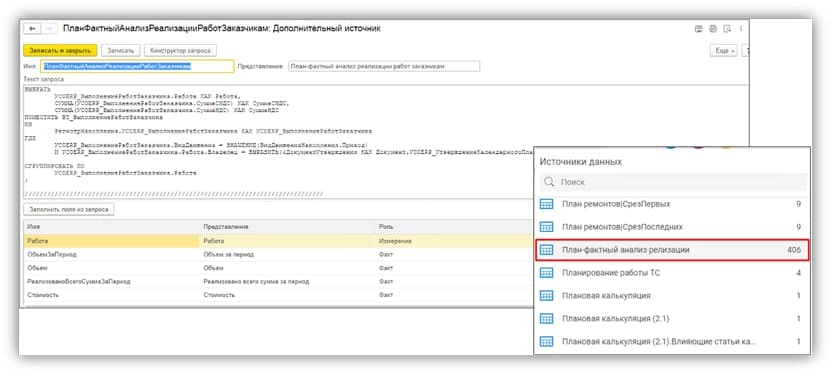830x372 pixels.
Task: Click table icon of Плановая калькуляция row
Action: coord(546,296)
